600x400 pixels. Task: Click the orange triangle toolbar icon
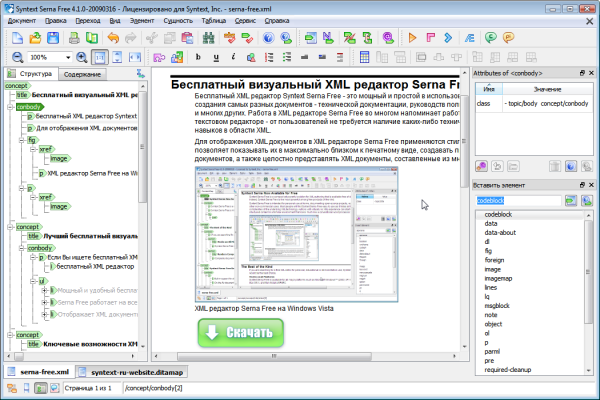tap(412, 38)
